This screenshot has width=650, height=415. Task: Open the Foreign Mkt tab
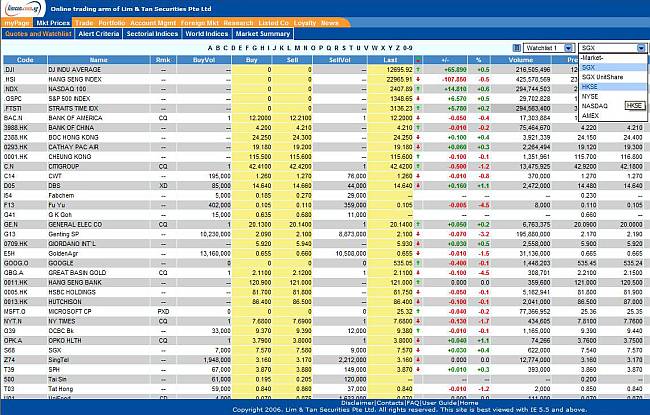[x=200, y=23]
